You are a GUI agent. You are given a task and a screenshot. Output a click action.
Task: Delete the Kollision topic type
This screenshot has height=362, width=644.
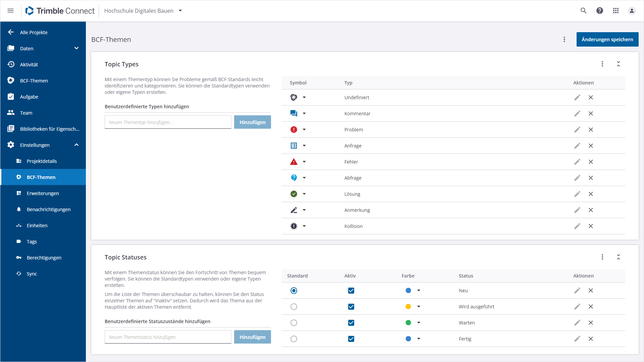coord(591,226)
